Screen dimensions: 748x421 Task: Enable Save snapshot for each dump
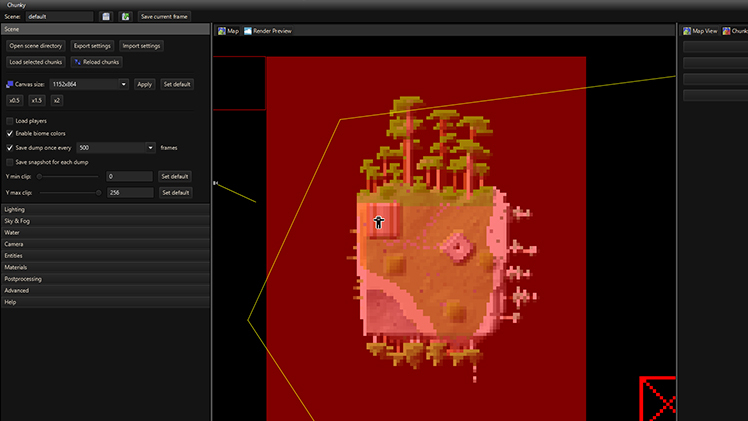[10, 161]
